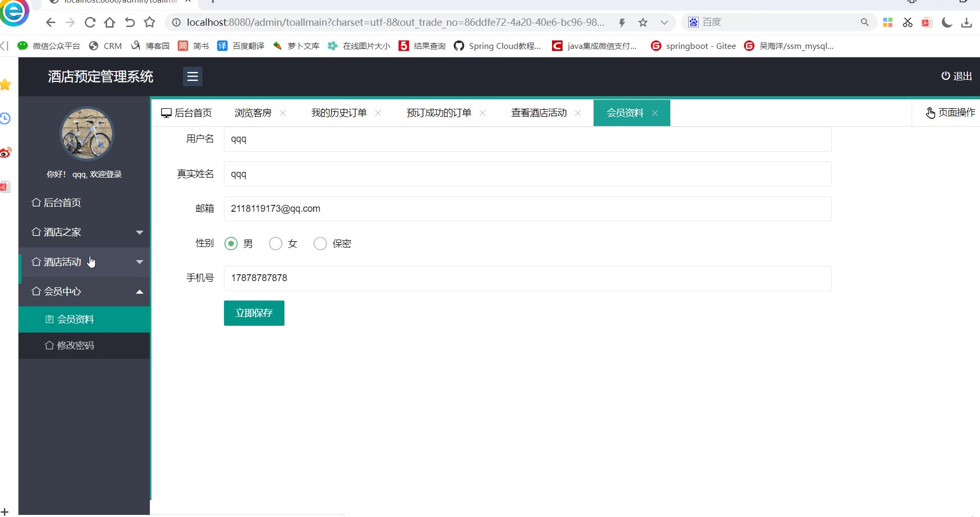Click the browser back arrow
The height and width of the screenshot is (517, 980).
click(x=50, y=23)
